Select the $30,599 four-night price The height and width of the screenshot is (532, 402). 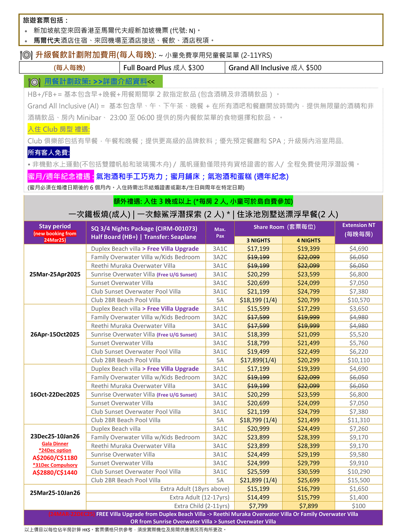[308, 472]
